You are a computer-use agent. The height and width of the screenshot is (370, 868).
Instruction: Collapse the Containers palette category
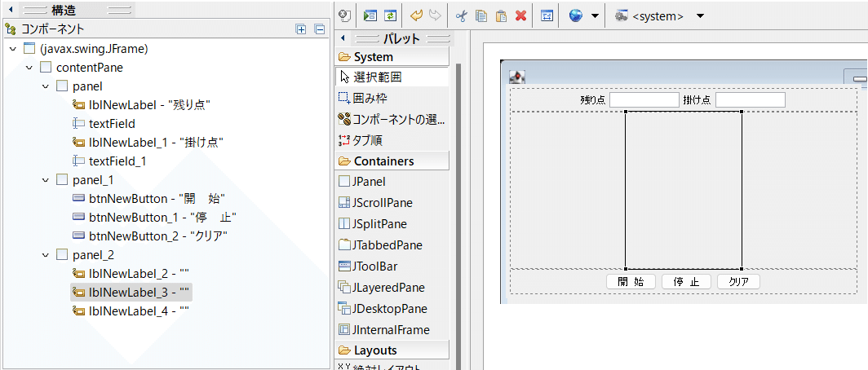(x=392, y=161)
